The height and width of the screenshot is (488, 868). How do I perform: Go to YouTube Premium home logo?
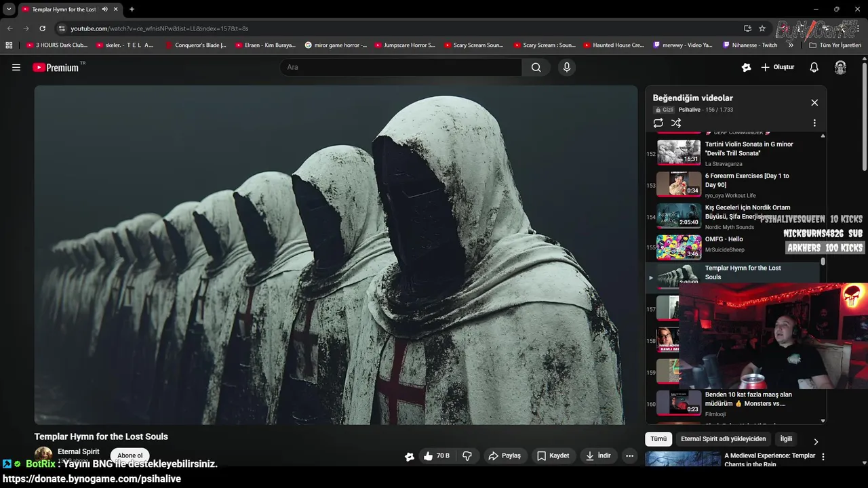(56, 67)
